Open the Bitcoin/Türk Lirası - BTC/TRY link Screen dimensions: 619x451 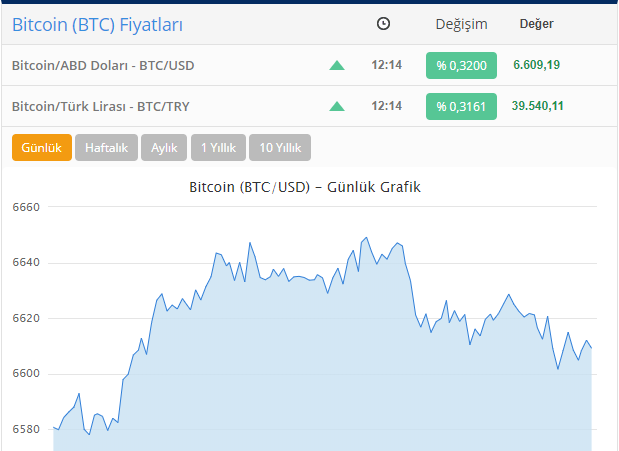click(x=101, y=106)
